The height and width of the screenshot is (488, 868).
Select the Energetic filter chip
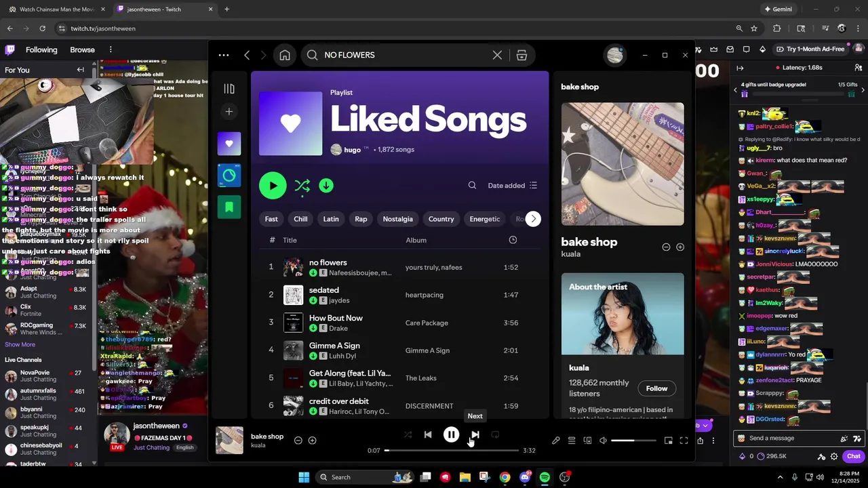pos(485,219)
